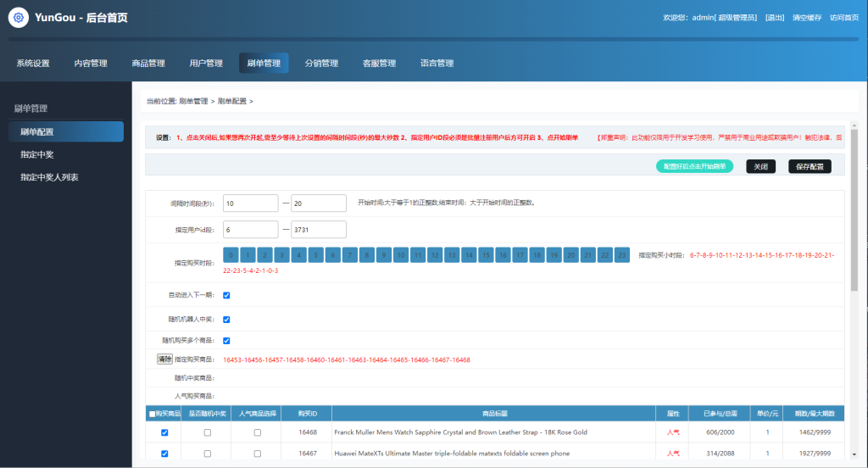Click the 清空缓存 link in header
868x468 pixels.
pyautogui.click(x=806, y=18)
